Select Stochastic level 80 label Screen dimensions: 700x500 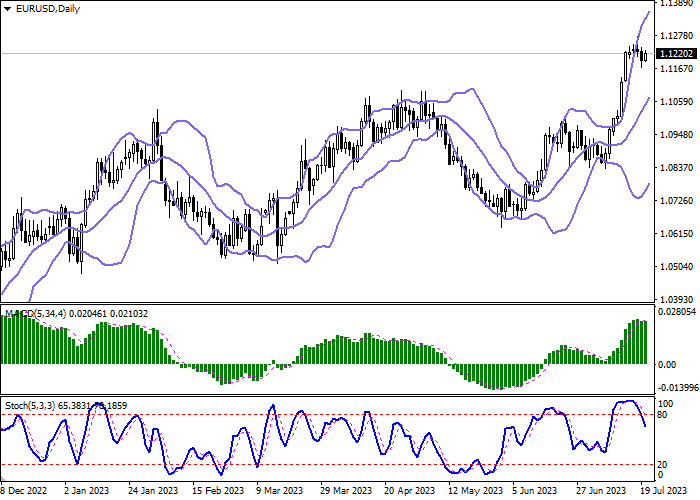tap(662, 415)
